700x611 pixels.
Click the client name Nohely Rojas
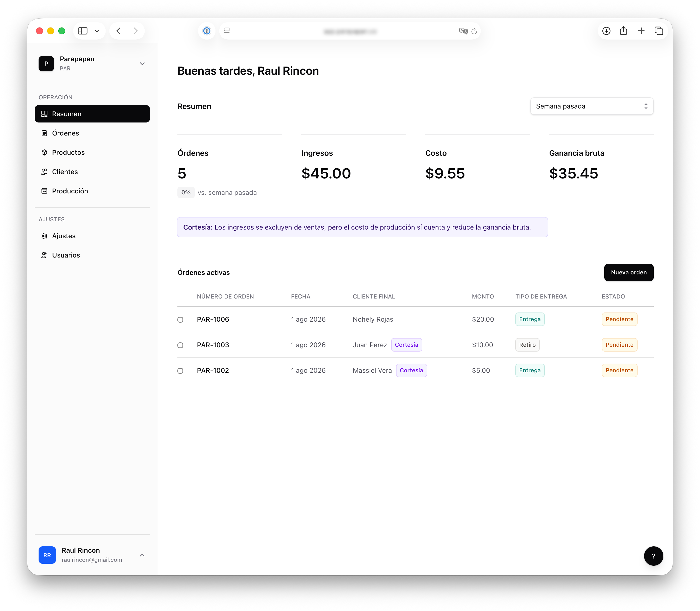(x=373, y=319)
